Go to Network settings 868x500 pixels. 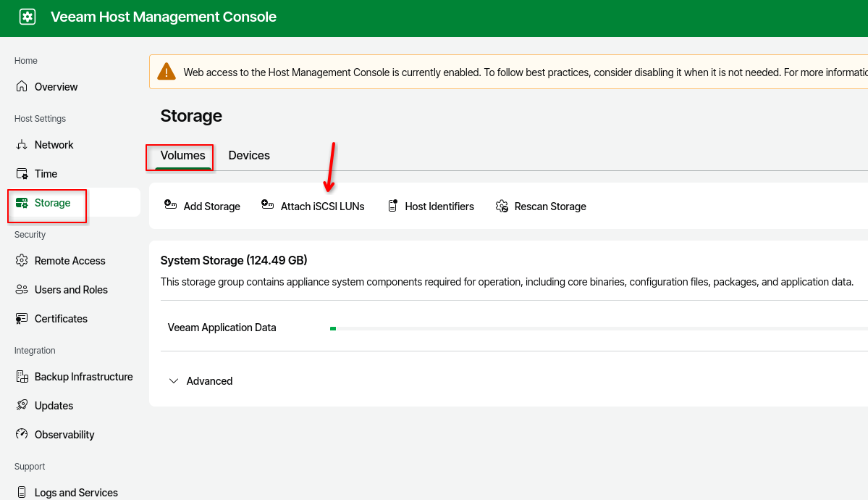pyautogui.click(x=54, y=145)
